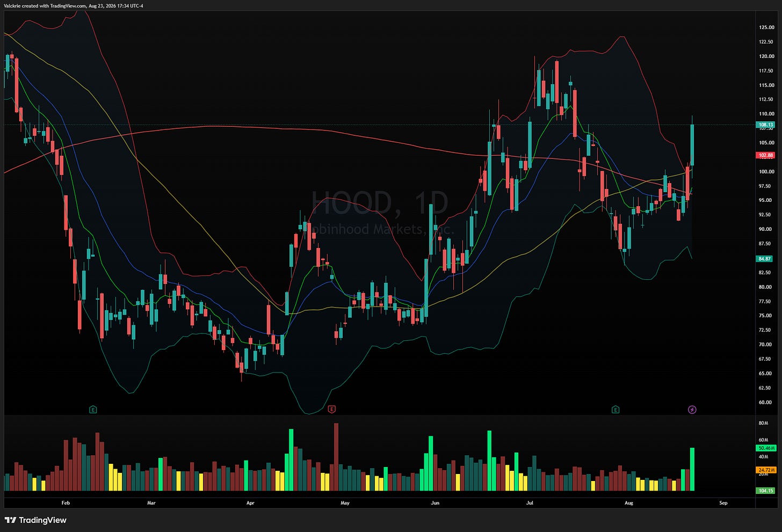Click the 115.00 price axis value
The image size is (782, 532).
coord(766,85)
